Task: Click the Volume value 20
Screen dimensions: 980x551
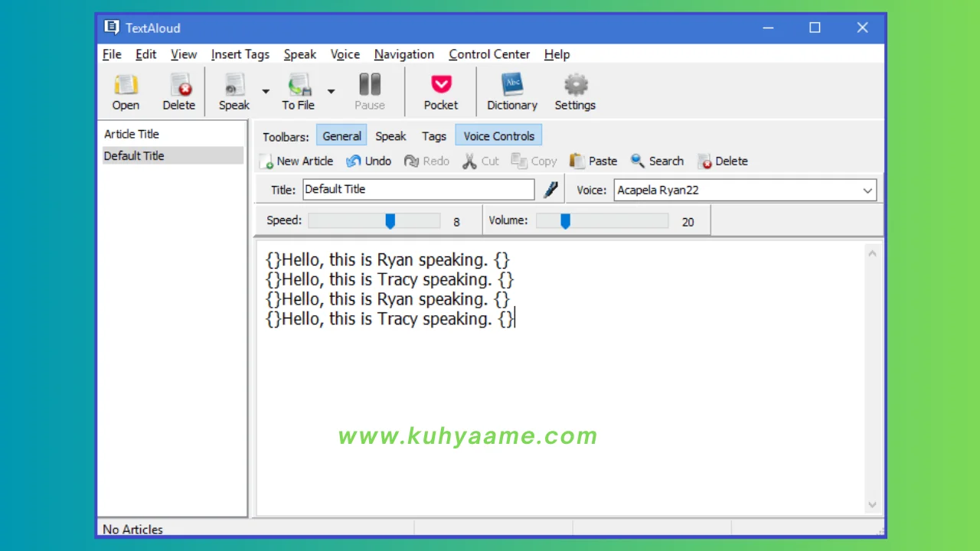Action: [x=688, y=222]
